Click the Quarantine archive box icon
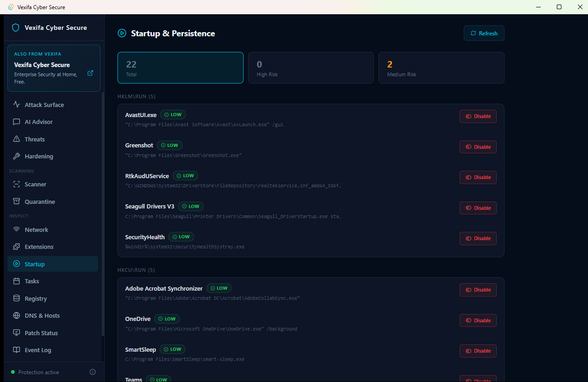This screenshot has width=588, height=382. click(17, 202)
